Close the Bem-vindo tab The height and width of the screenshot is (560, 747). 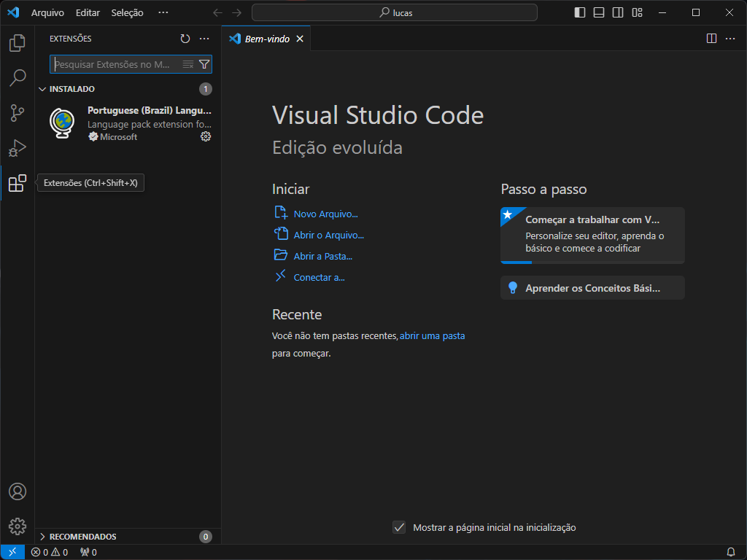point(300,39)
